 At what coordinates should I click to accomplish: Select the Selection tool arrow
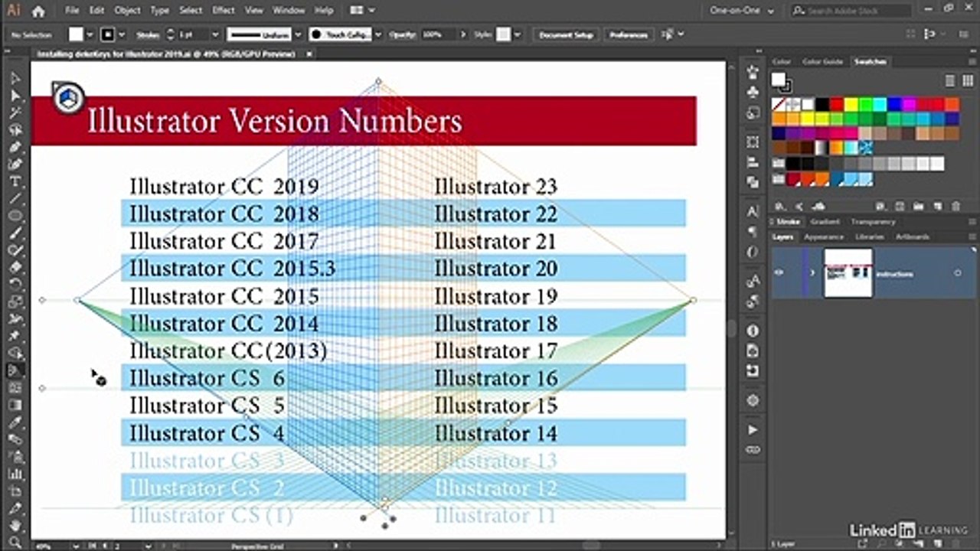coord(15,78)
